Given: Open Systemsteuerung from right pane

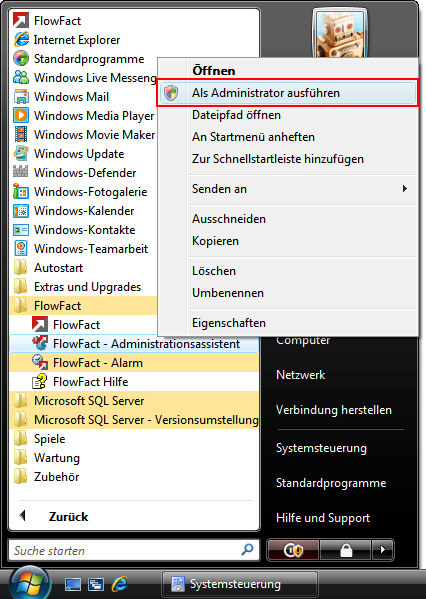Looking at the screenshot, I should [x=321, y=448].
